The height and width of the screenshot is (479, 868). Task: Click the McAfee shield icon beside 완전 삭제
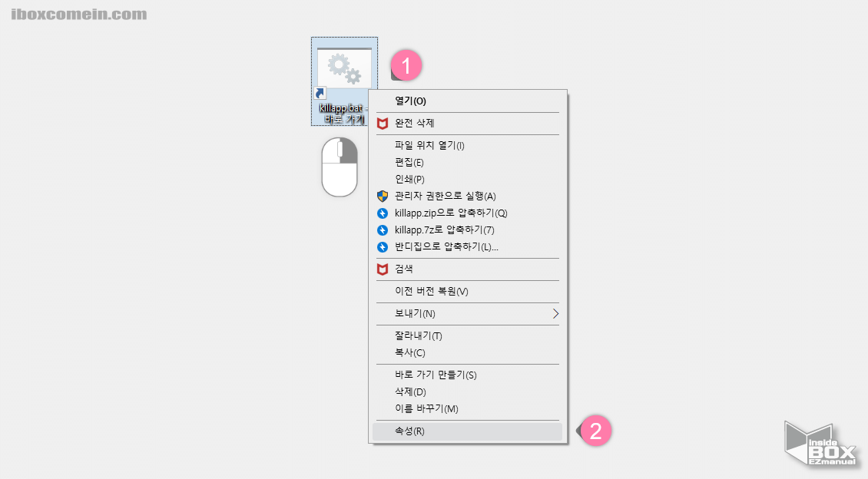pyautogui.click(x=382, y=122)
